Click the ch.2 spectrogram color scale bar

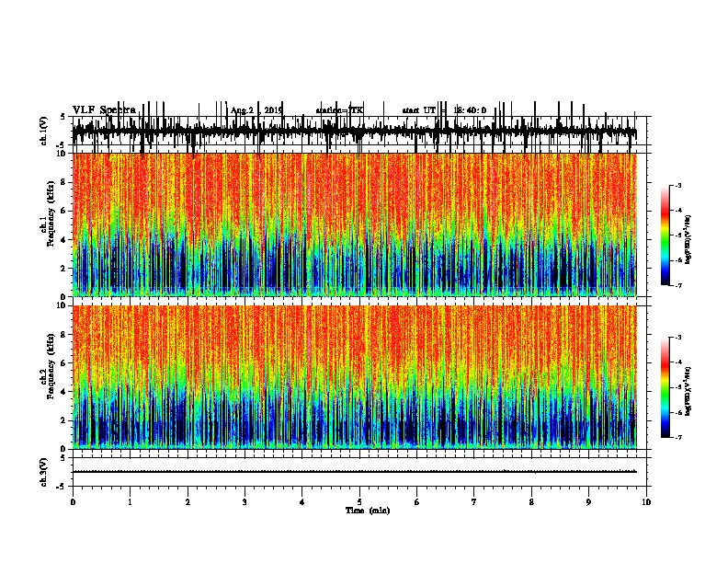665,387
